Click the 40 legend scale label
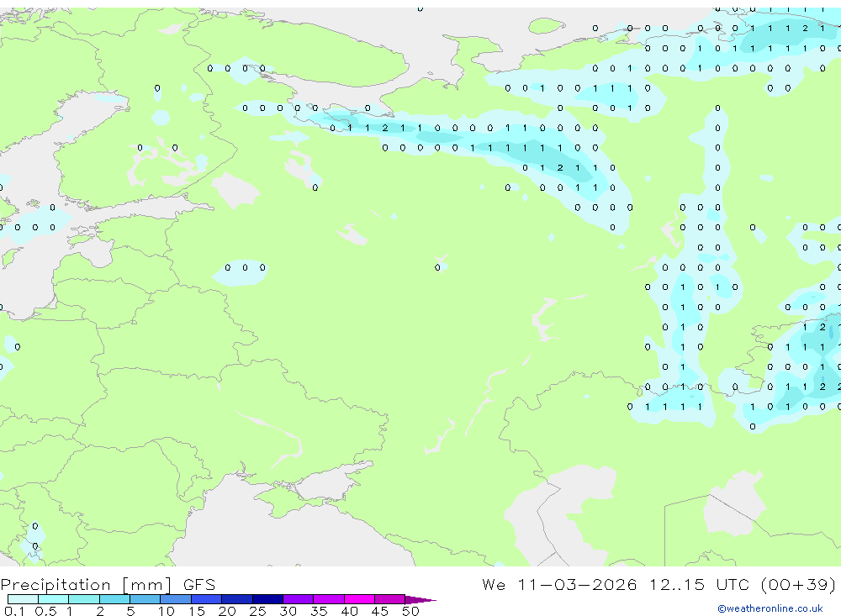Image resolution: width=841 pixels, height=616 pixels. tap(349, 611)
